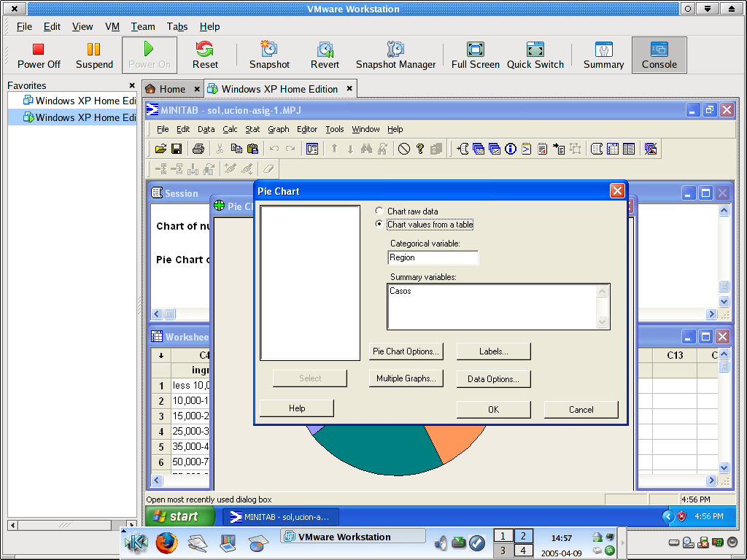Click the Project Manager scroll icon
Viewport: 747px width, 560px height.
[x=597, y=149]
